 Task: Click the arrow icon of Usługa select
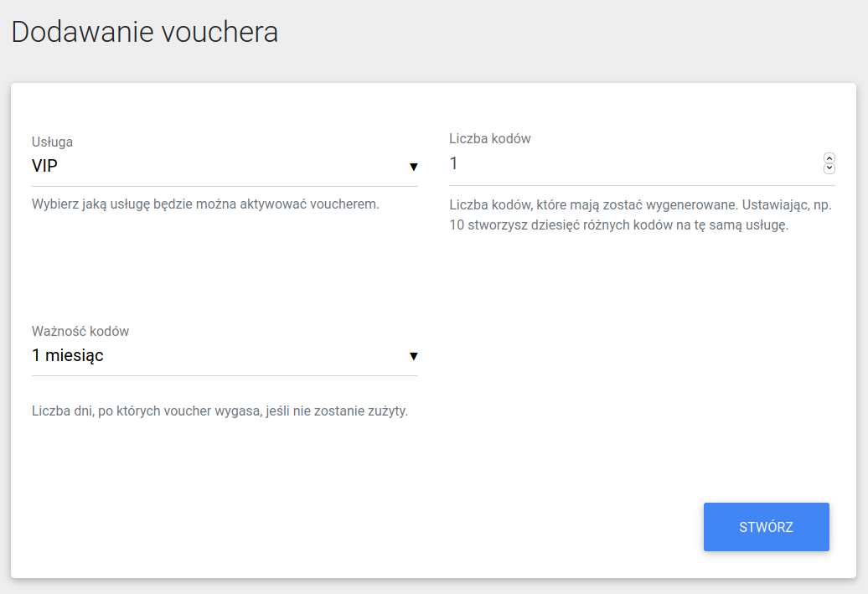[413, 167]
